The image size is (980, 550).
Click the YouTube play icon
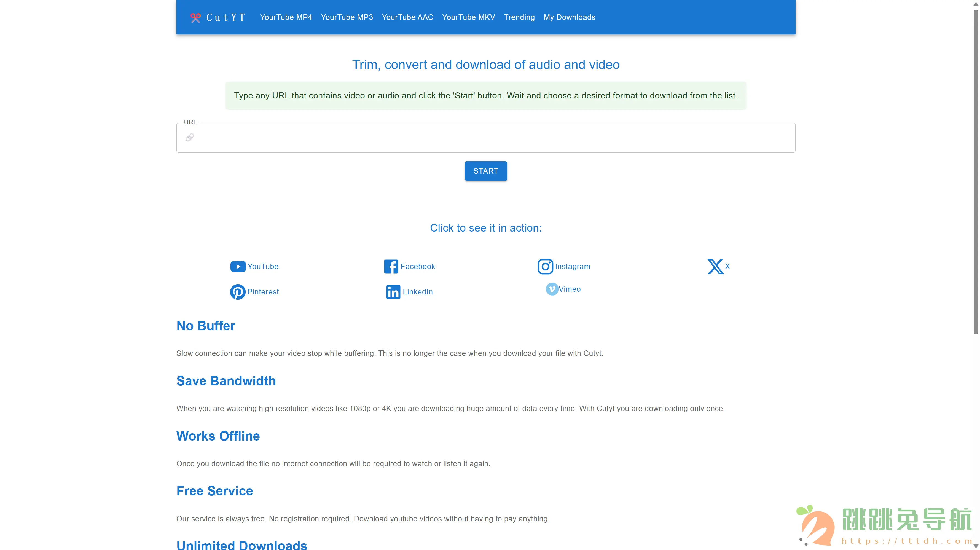click(x=238, y=267)
